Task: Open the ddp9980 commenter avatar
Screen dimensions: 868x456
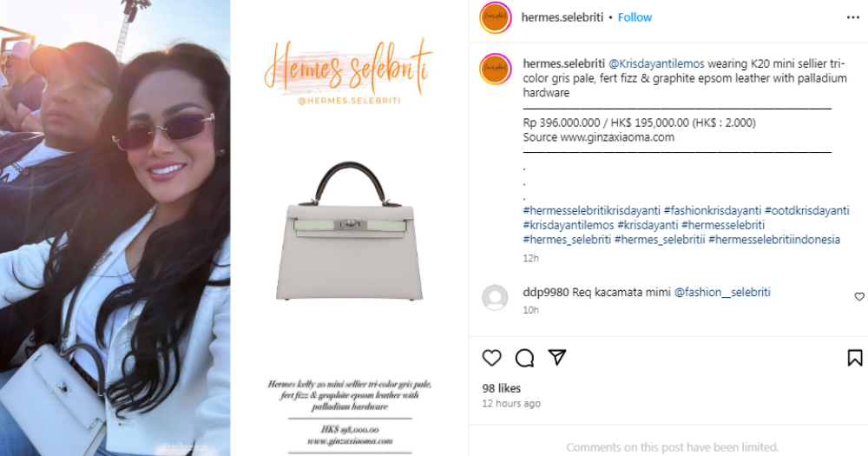Action: 495,298
